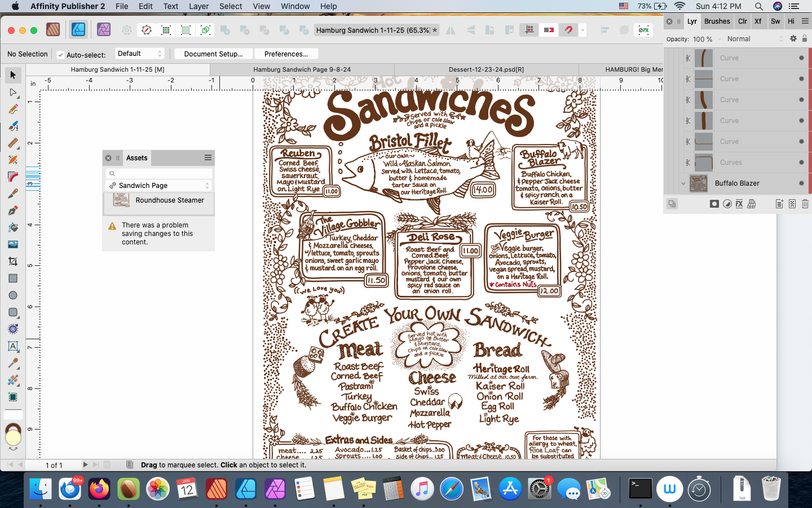Open Terminal from the Dock
Image resolution: width=812 pixels, height=508 pixels.
click(x=641, y=489)
